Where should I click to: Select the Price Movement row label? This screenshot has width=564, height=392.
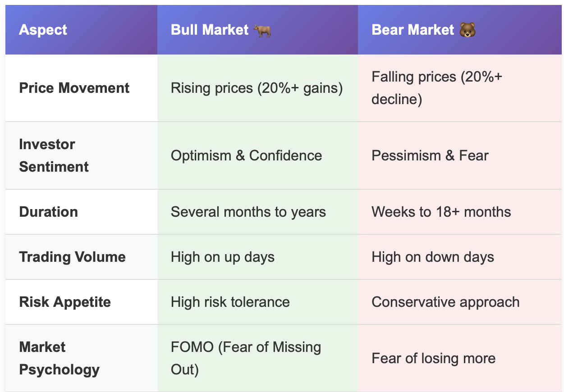pos(74,88)
